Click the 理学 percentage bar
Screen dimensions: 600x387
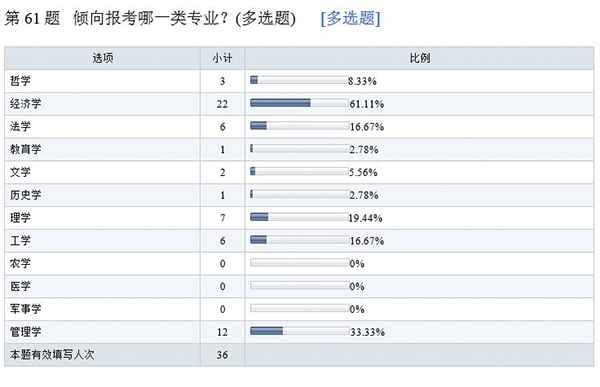(x=299, y=217)
